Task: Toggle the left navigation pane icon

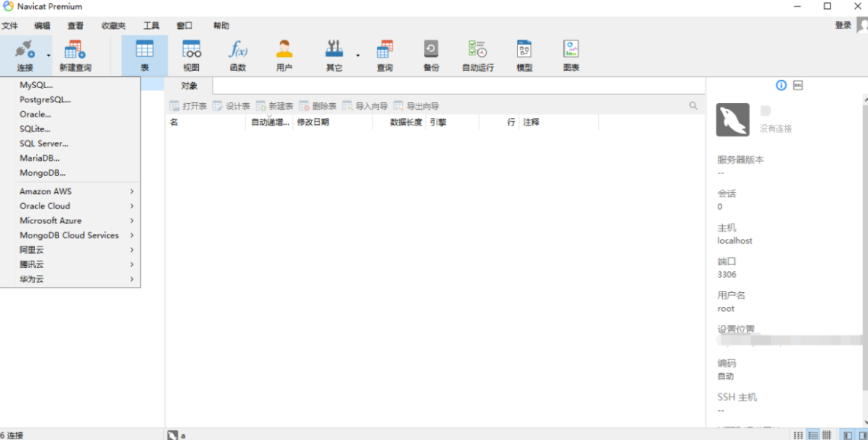Action: click(847, 435)
